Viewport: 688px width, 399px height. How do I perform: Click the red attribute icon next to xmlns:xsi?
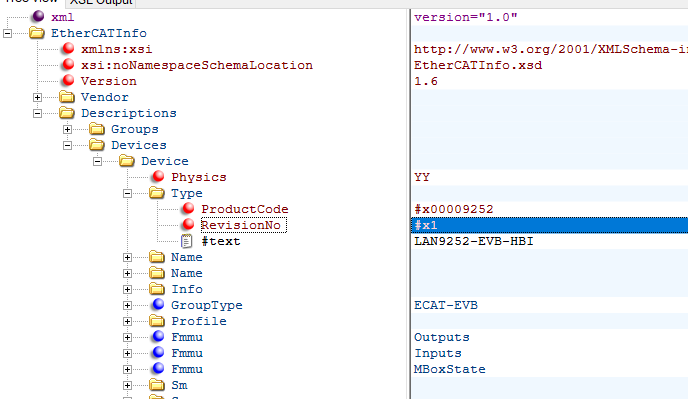click(68, 48)
